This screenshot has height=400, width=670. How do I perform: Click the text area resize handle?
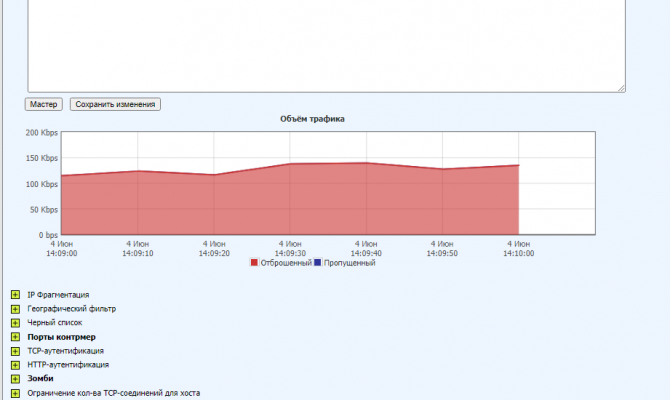click(x=621, y=88)
